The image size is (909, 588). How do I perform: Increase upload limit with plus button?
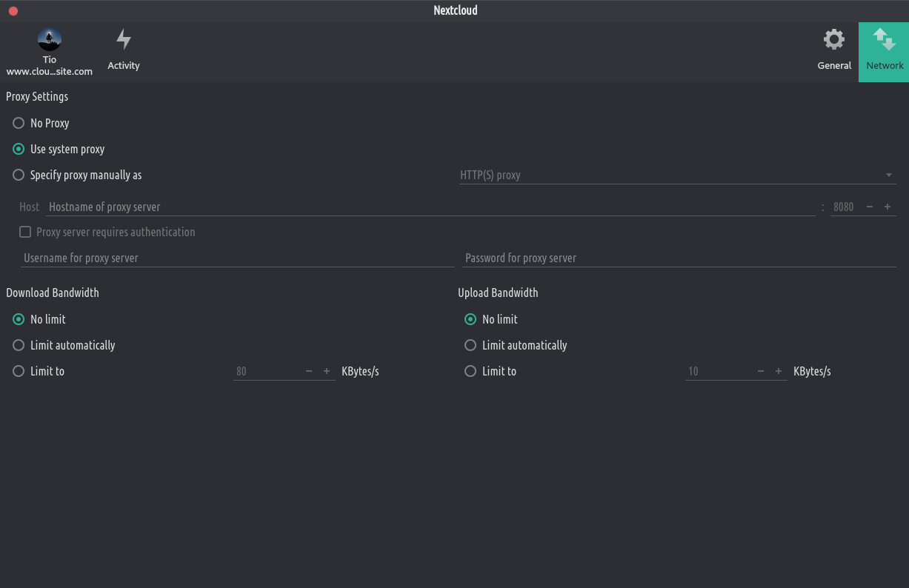click(x=779, y=372)
